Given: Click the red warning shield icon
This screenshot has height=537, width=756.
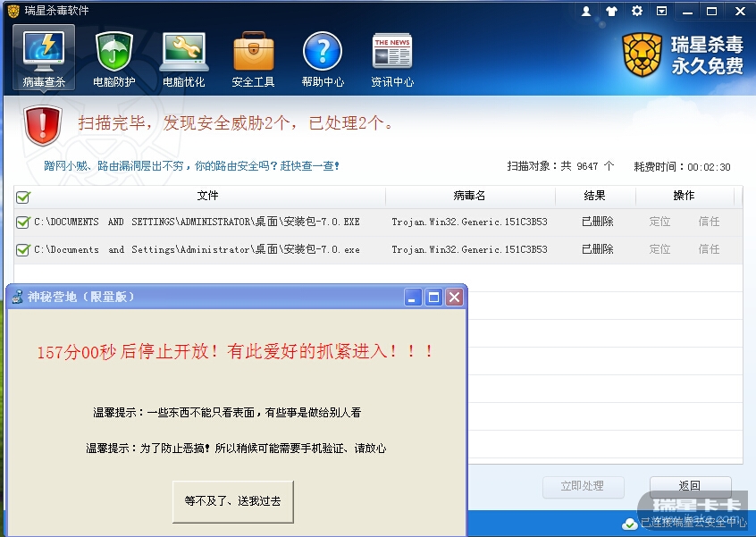Looking at the screenshot, I should [x=42, y=125].
